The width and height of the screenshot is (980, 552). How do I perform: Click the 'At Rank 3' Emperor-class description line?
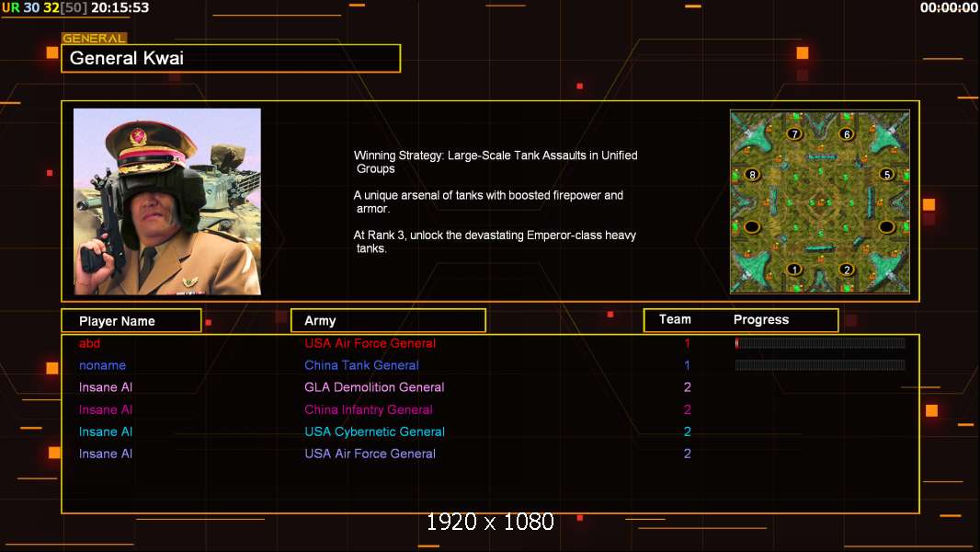click(x=495, y=242)
